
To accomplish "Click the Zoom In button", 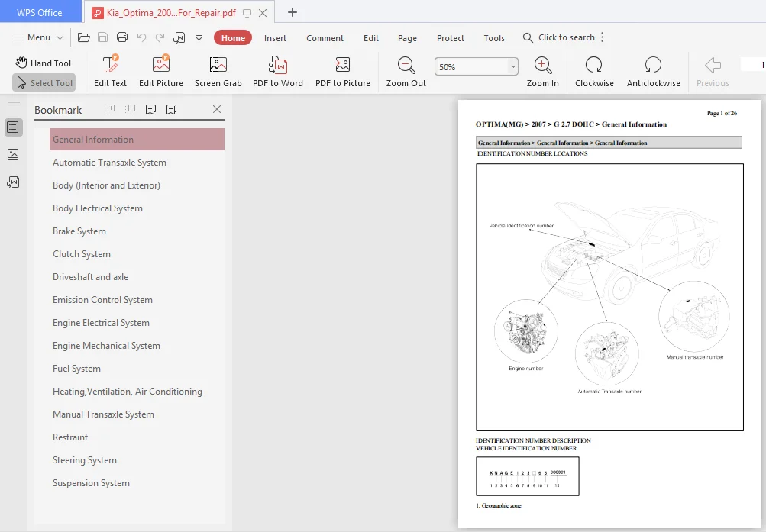I will [543, 71].
